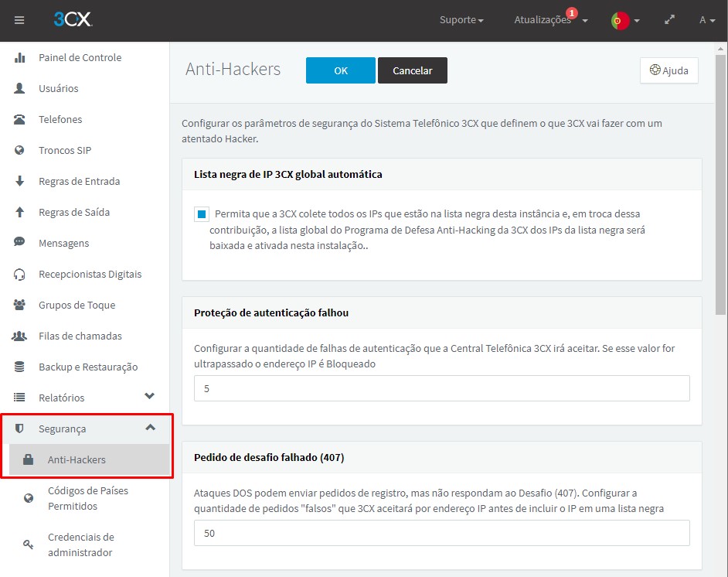Click the Painel de Controle bar chart icon
Image resolution: width=728 pixels, height=577 pixels.
click(x=19, y=57)
